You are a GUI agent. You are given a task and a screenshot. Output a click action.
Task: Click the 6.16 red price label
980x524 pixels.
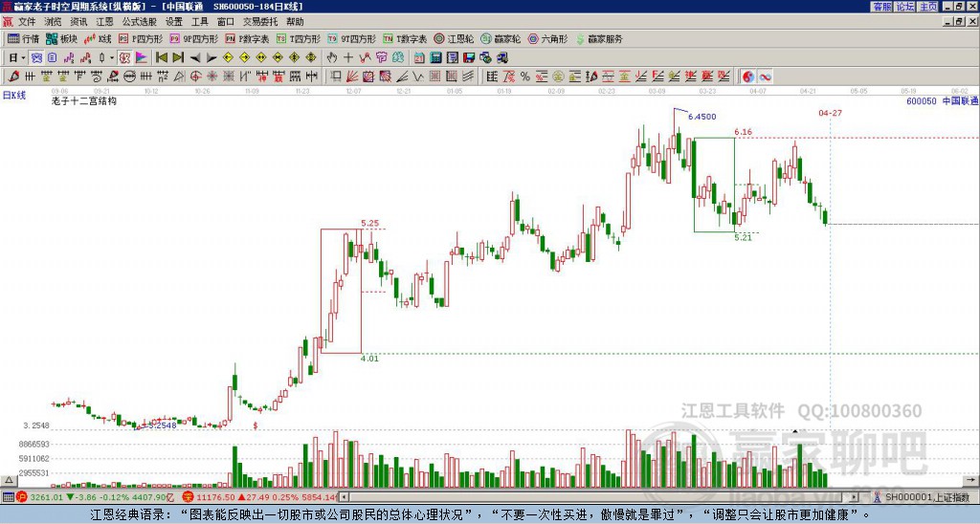pos(743,132)
